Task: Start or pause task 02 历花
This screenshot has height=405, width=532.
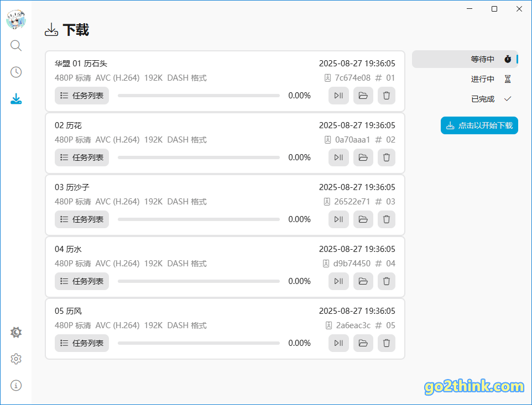Action: (338, 157)
